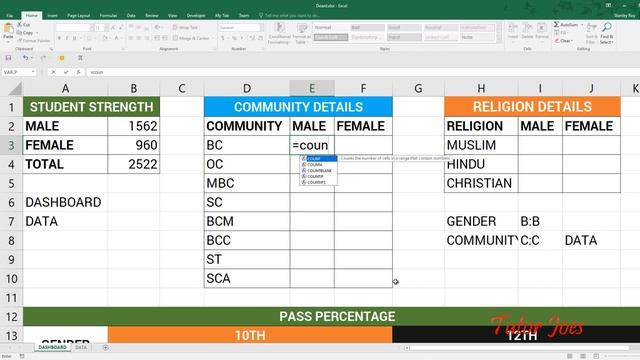Click the Insert Function fx icon
The width and height of the screenshot is (640, 360).
(78, 72)
